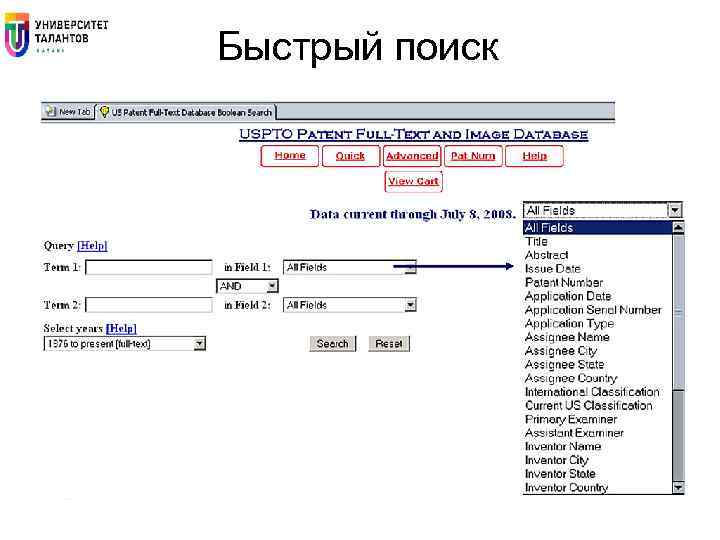This screenshot has height=540, width=720.
Task: Click the page icon on New Tab
Action: click(50, 111)
